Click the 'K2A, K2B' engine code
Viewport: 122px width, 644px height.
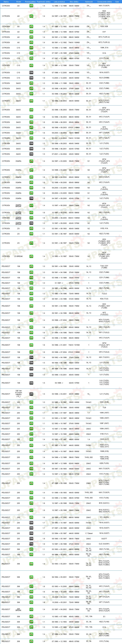point(104,27)
